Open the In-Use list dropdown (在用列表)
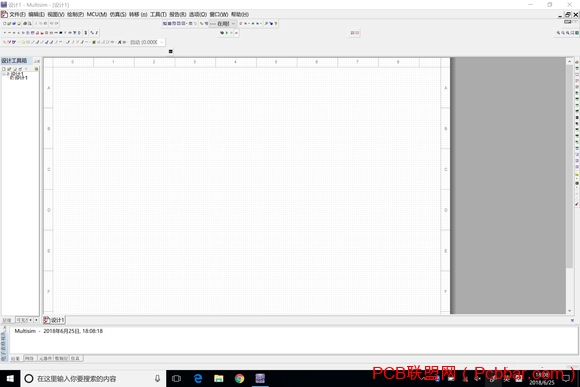 point(223,23)
